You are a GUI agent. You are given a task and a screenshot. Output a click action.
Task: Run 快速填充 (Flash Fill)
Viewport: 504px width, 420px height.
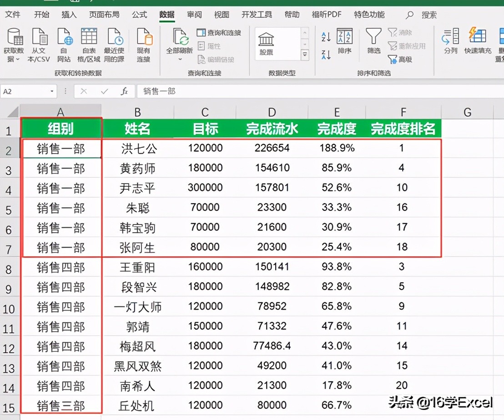pyautogui.click(x=478, y=41)
